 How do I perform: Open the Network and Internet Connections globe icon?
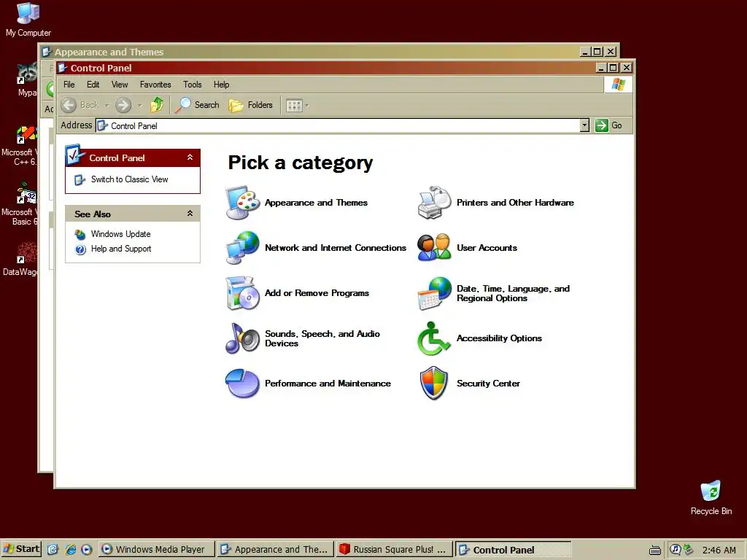pyautogui.click(x=242, y=248)
